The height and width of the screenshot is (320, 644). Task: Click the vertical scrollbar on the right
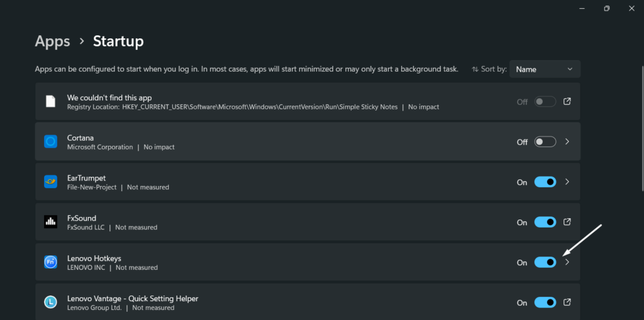pyautogui.click(x=641, y=126)
